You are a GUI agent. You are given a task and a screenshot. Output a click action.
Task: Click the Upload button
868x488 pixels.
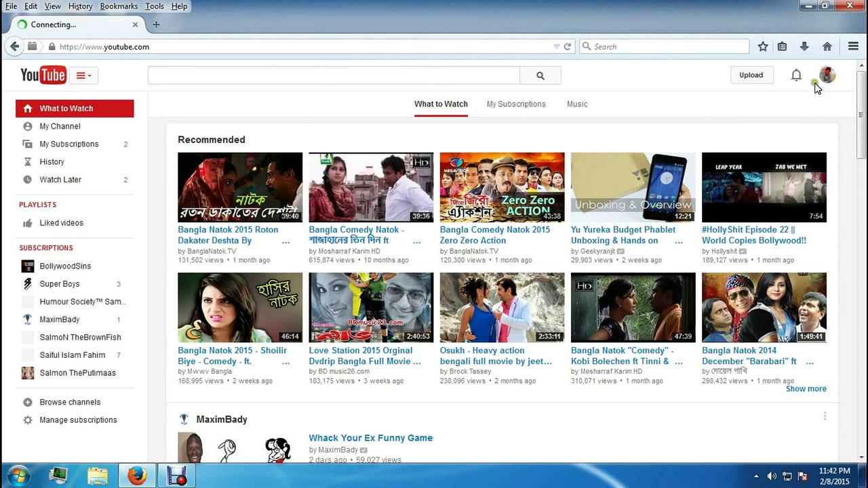click(751, 75)
